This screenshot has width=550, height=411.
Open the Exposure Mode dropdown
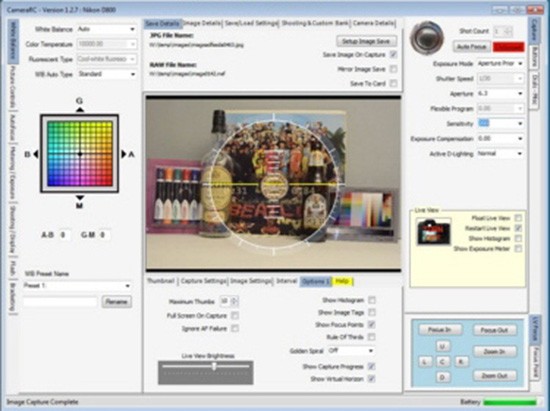point(500,63)
